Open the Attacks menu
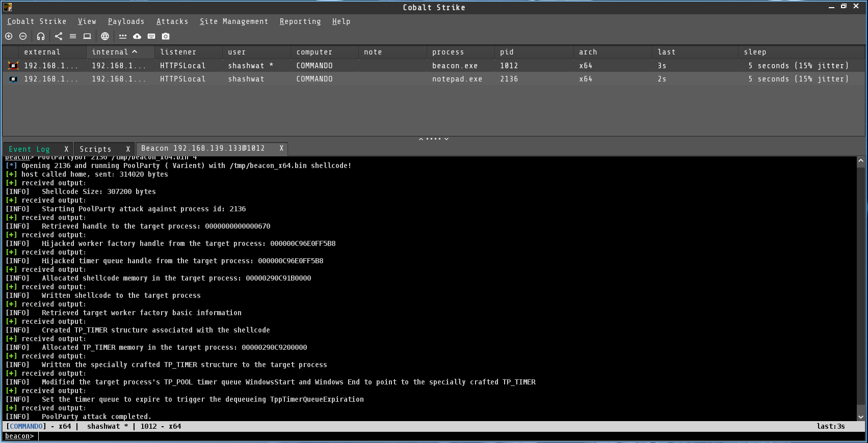 point(172,21)
